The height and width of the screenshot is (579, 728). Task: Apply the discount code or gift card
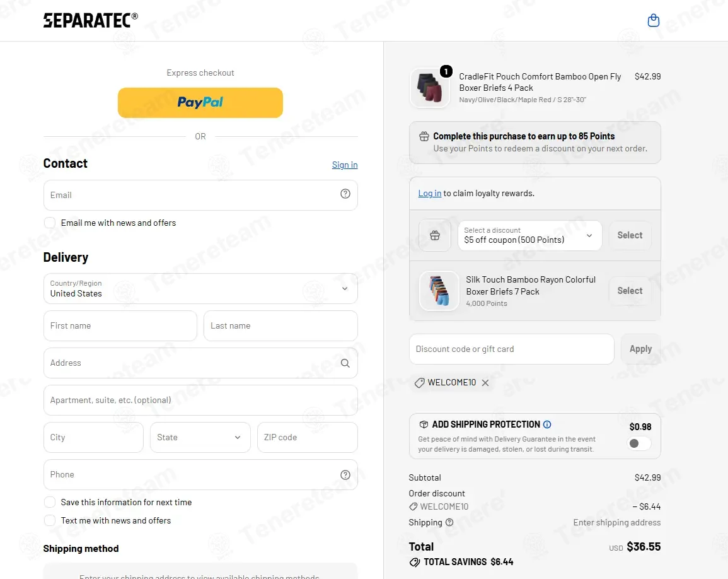tap(640, 349)
